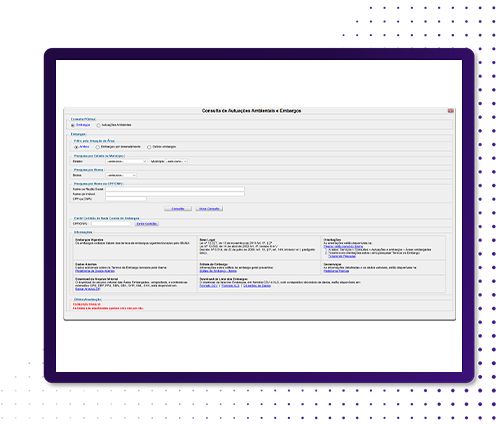Screen dimensions: 500x424
Task: Focus the Nome do Imóvel field
Action: coord(175,194)
